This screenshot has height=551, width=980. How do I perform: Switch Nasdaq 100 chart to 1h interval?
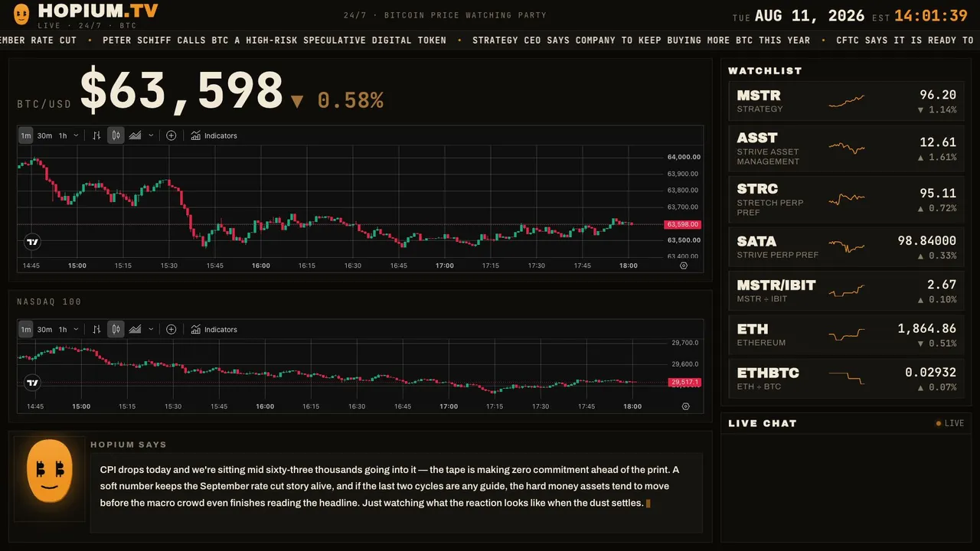click(63, 329)
